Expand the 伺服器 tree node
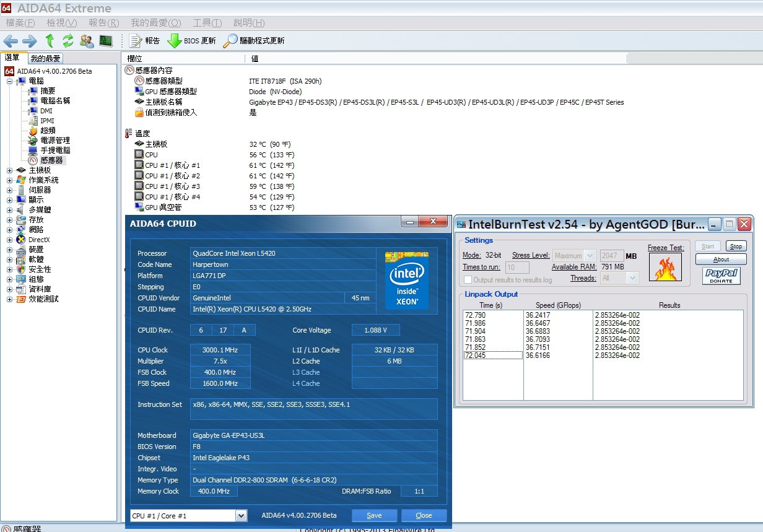The width and height of the screenshot is (763, 532). [9, 190]
